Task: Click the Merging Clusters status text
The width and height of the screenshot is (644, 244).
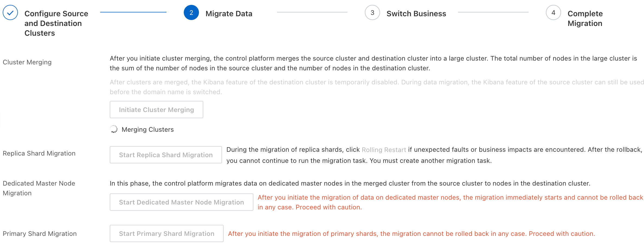Action: click(147, 130)
